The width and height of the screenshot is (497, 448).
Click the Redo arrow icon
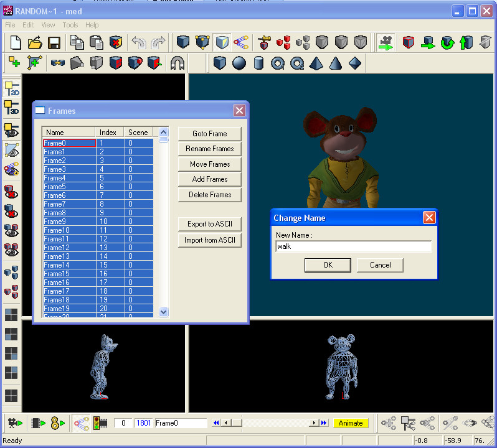click(x=158, y=43)
